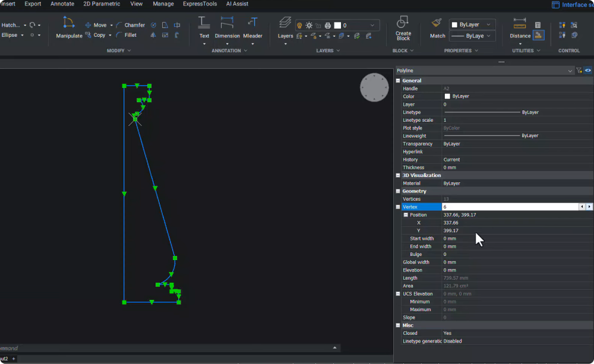The image size is (594, 364).
Task: Select the Dimension tool
Action: pyautogui.click(x=228, y=28)
